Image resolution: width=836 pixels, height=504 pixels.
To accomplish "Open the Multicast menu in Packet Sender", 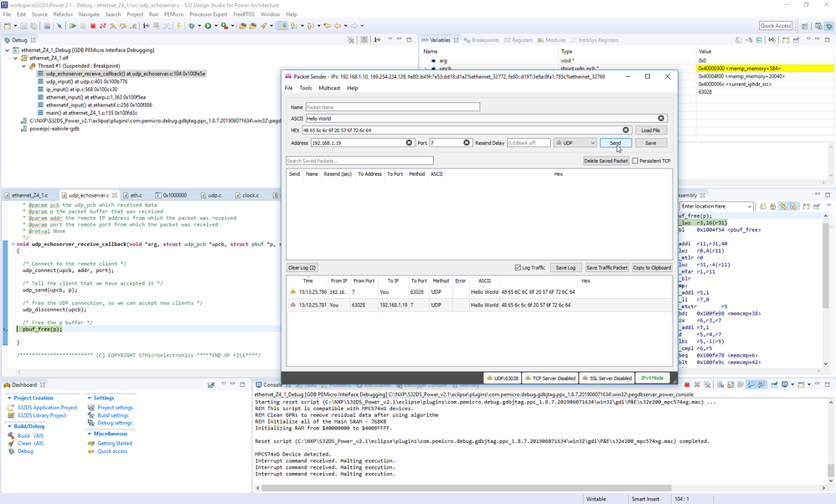I will [328, 88].
